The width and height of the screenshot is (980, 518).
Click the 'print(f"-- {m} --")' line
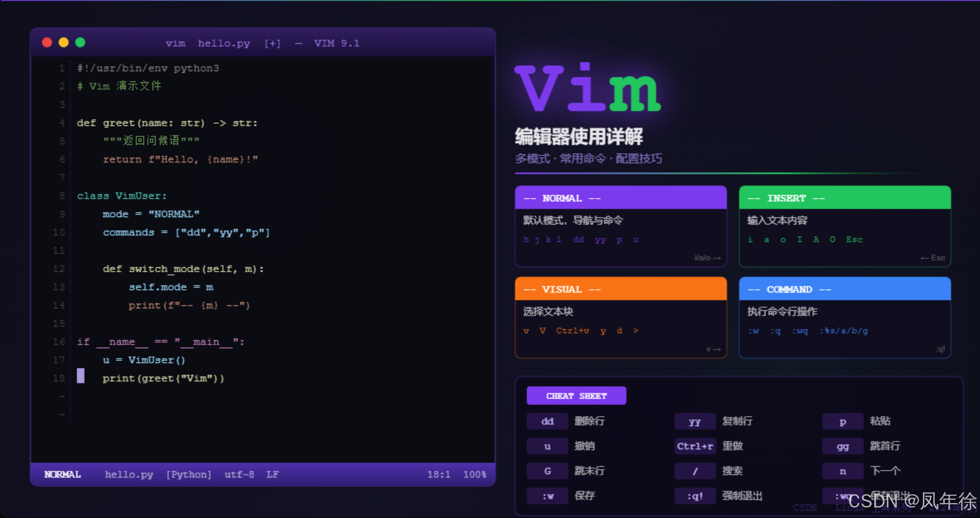point(189,305)
